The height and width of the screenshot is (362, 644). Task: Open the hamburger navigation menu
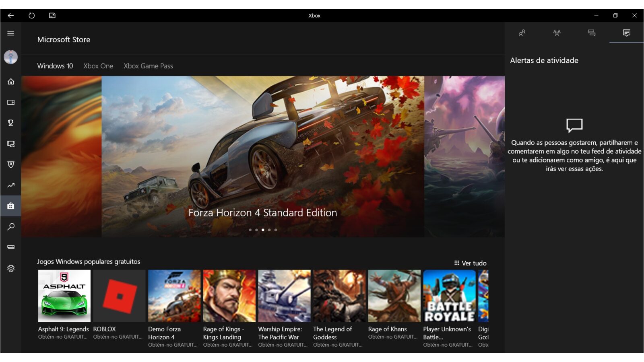[x=11, y=33]
